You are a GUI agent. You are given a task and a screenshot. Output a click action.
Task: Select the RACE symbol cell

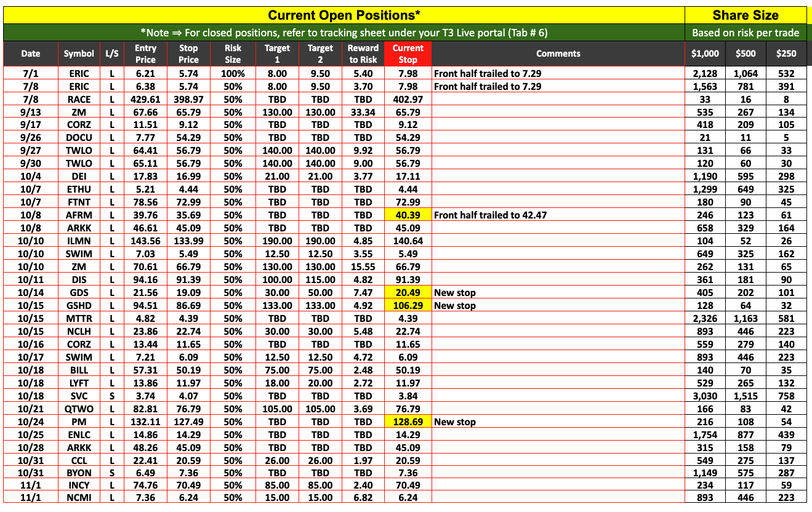(79, 99)
